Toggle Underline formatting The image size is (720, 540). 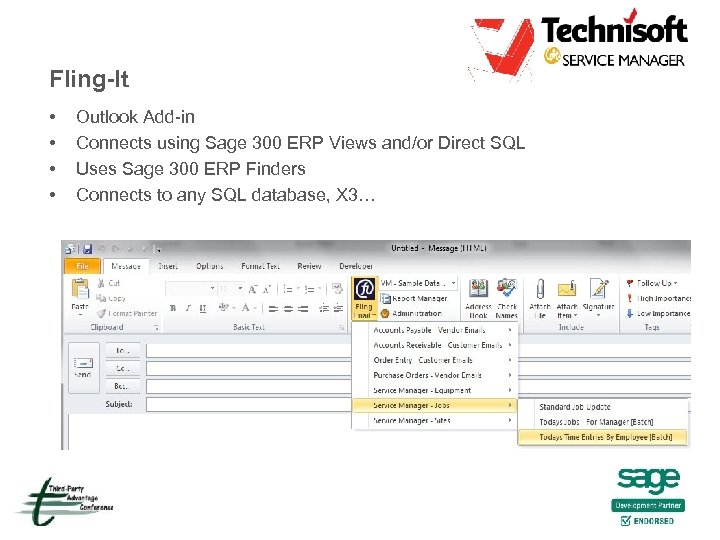[202, 308]
